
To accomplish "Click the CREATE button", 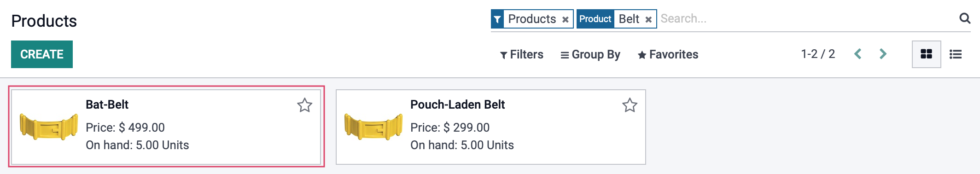I will click(42, 54).
